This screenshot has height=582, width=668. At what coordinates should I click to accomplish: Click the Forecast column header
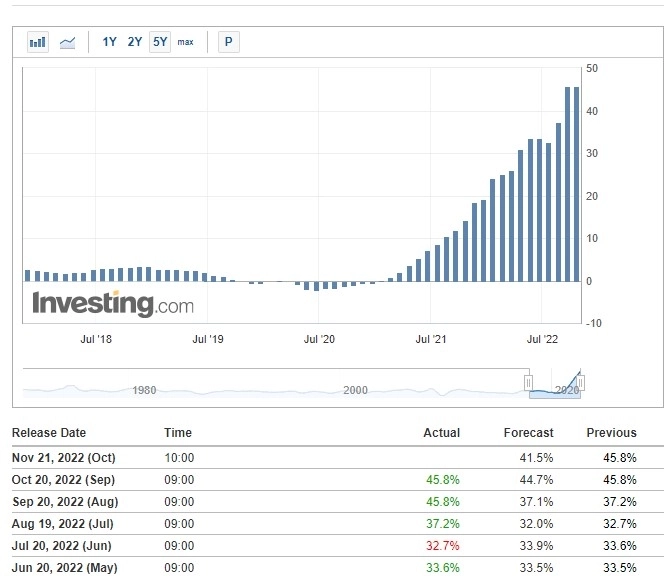528,433
